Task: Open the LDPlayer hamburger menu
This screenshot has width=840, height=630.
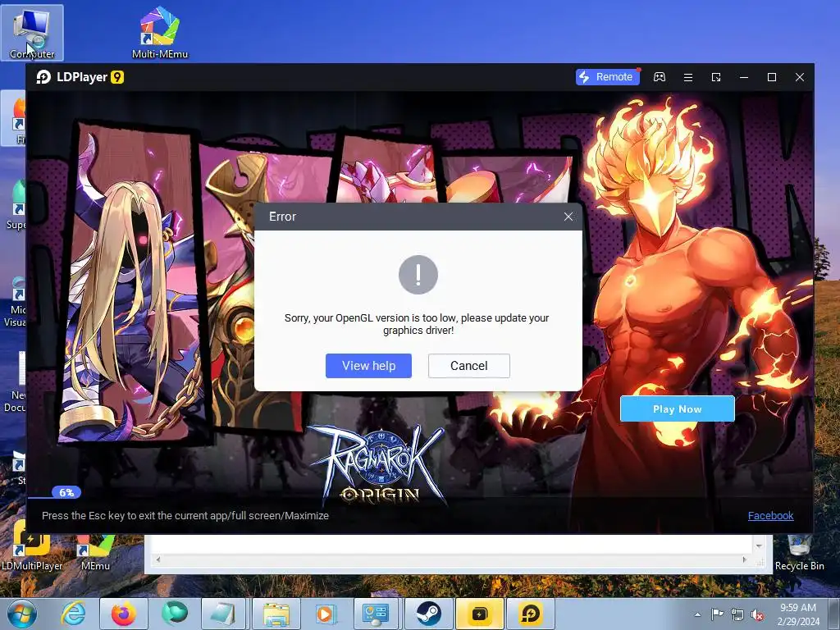Action: 688,78
